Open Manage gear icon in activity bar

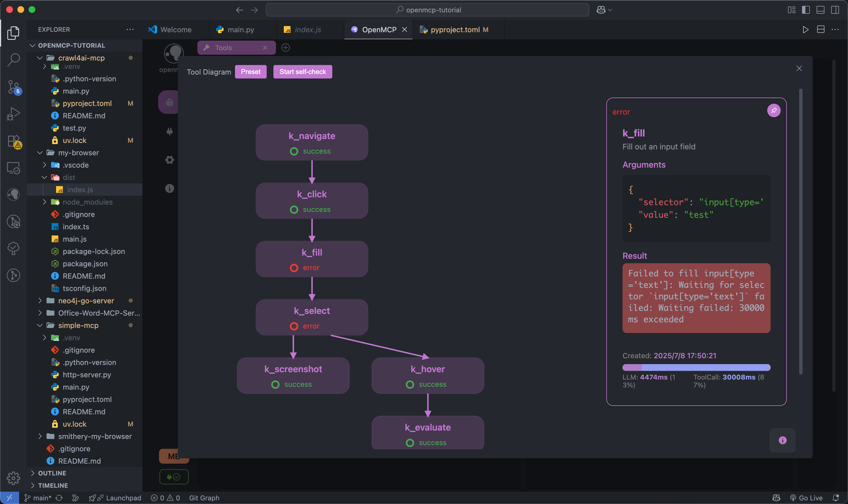tap(13, 478)
